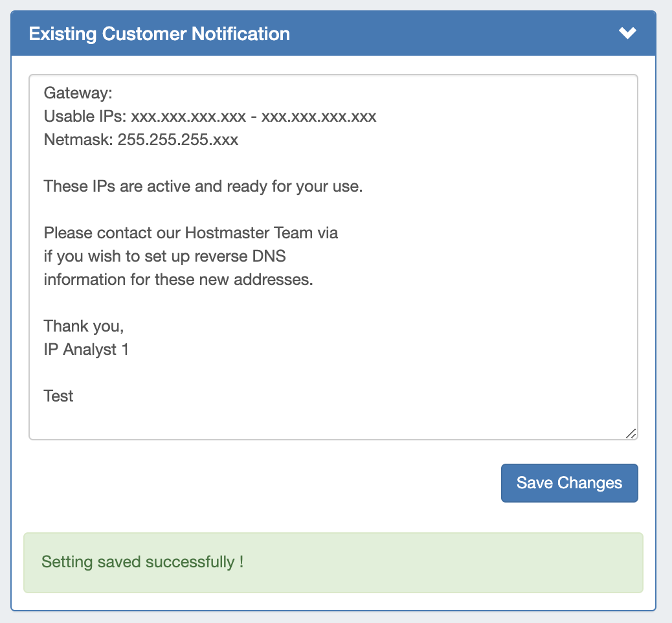The height and width of the screenshot is (623, 672).
Task: Click the 'These IPs are active' sentence
Action: [203, 187]
